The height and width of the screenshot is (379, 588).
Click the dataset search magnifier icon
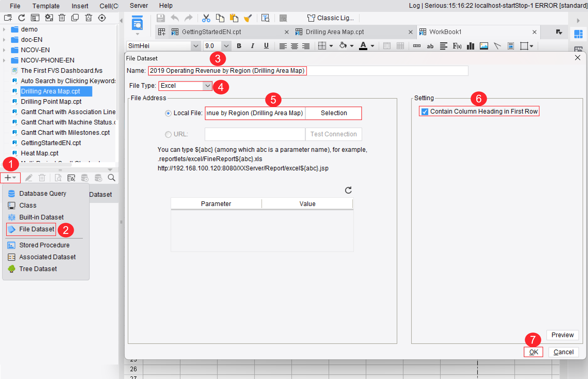(x=112, y=178)
